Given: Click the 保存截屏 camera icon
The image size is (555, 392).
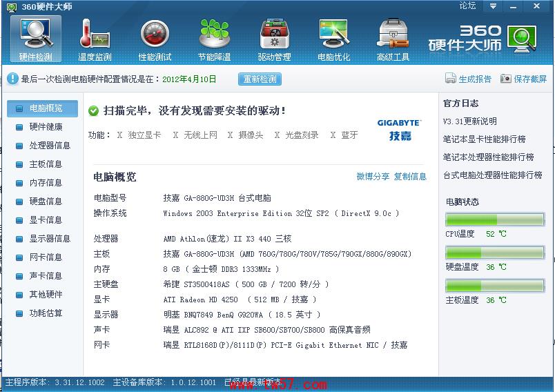Looking at the screenshot, I should pos(506,79).
